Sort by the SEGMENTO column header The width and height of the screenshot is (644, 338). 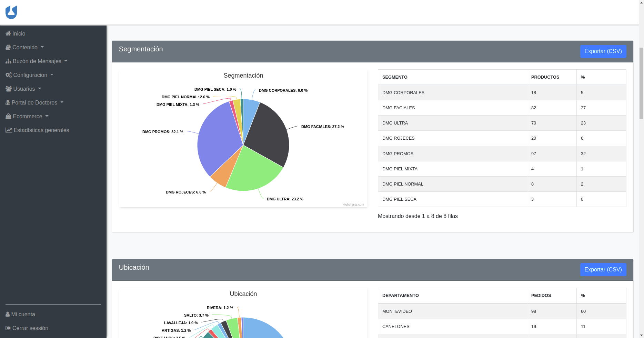pyautogui.click(x=452, y=77)
